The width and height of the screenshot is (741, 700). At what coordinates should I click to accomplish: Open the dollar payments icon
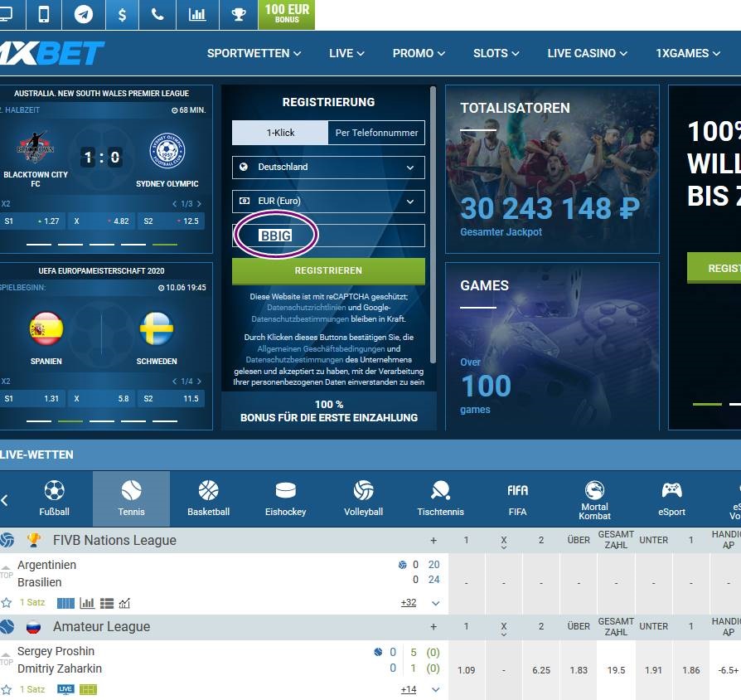point(122,15)
